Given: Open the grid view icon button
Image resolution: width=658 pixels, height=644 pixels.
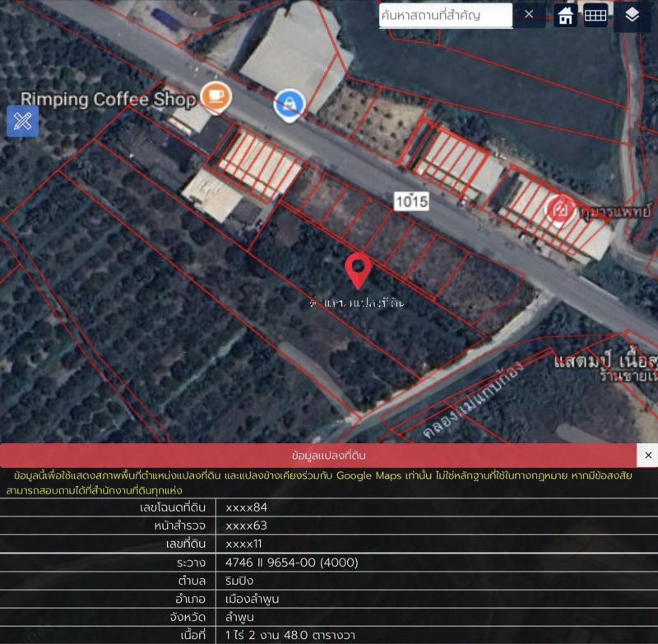Looking at the screenshot, I should coord(595,16).
